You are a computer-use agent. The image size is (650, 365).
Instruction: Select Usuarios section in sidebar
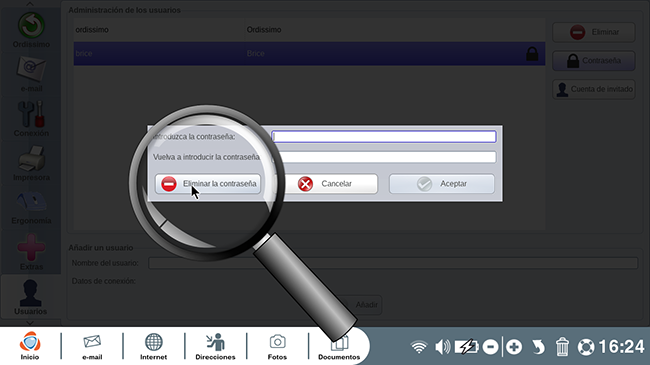click(x=30, y=297)
